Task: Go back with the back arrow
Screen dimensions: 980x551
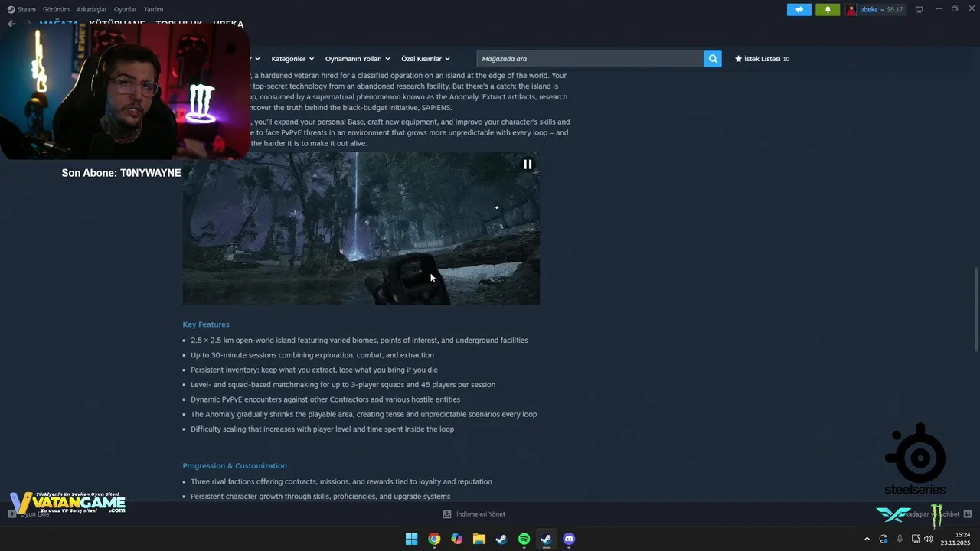Action: click(x=11, y=24)
